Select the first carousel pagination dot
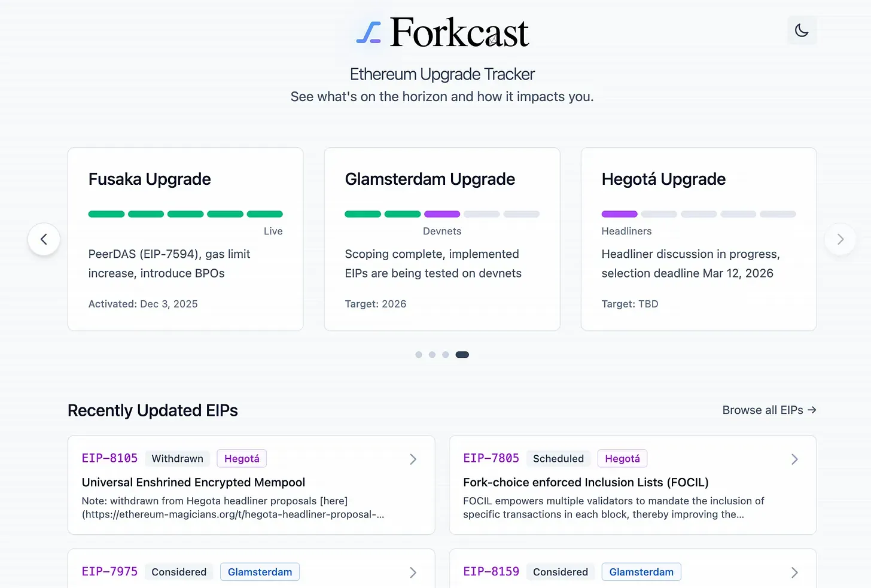Image resolution: width=871 pixels, height=588 pixels. [419, 355]
